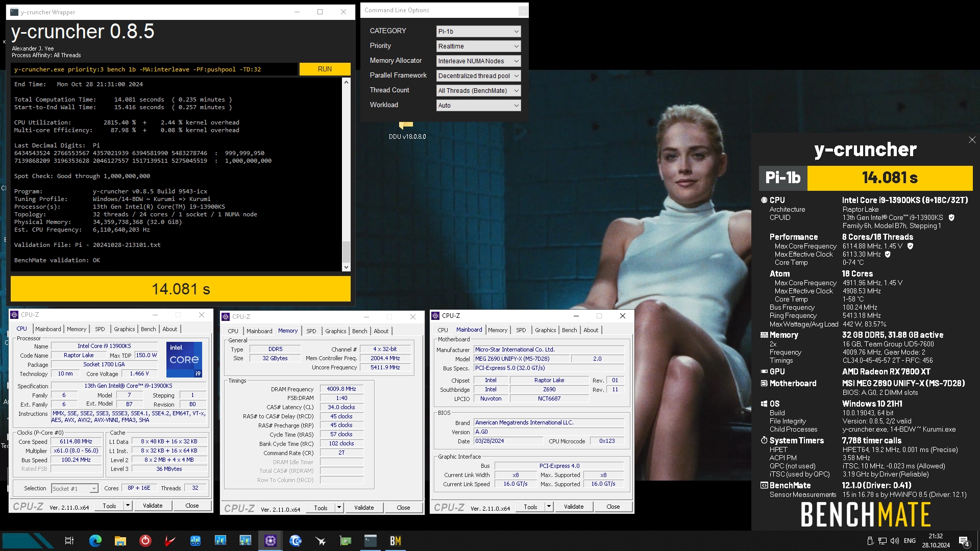
Task: Switch to the purple CPU-Z taskbar icon
Action: [271, 541]
